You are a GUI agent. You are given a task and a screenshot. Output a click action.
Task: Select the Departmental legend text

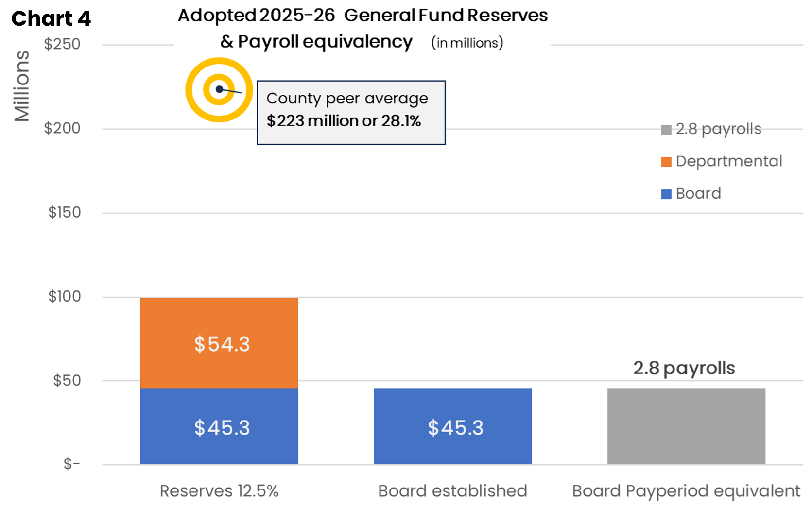click(x=729, y=161)
